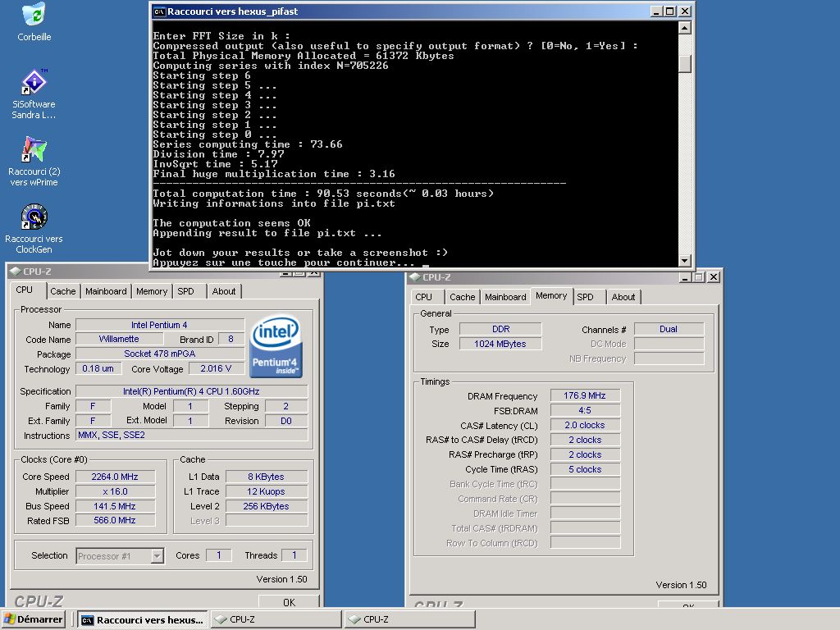Click the Socket 478 mPGA package field

coord(160,354)
